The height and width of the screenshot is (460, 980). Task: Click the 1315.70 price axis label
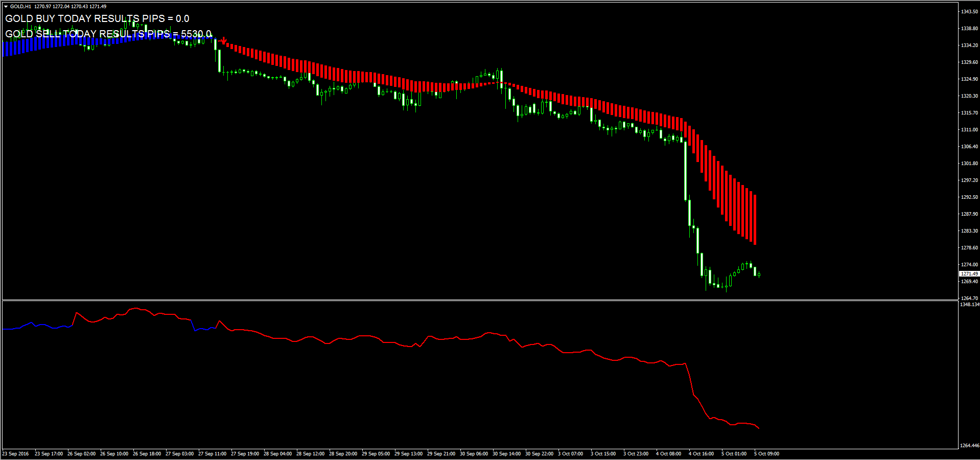click(969, 113)
